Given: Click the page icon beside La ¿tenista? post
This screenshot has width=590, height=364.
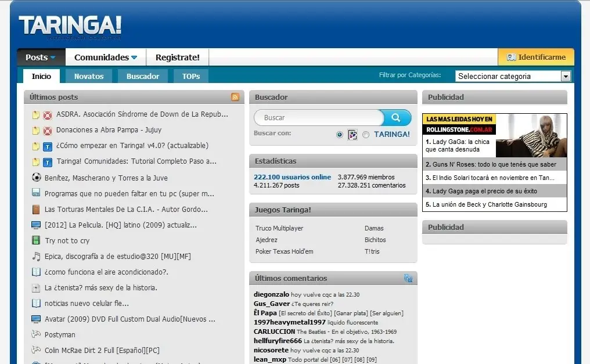Looking at the screenshot, I should coord(36,288).
